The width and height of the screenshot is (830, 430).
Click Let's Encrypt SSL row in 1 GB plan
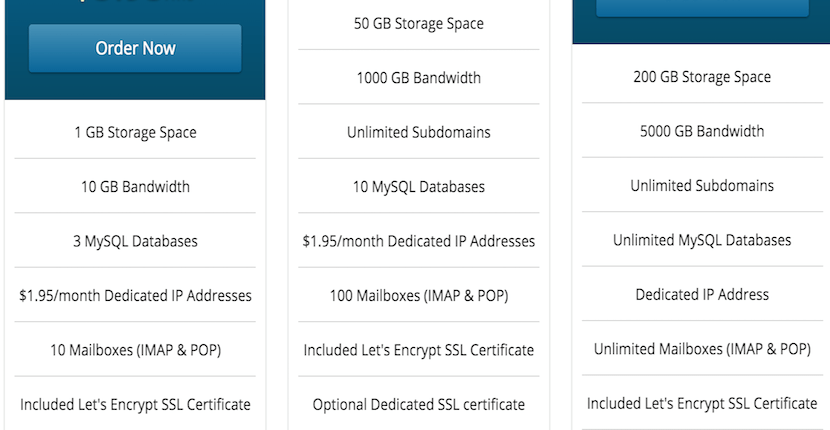(x=135, y=404)
